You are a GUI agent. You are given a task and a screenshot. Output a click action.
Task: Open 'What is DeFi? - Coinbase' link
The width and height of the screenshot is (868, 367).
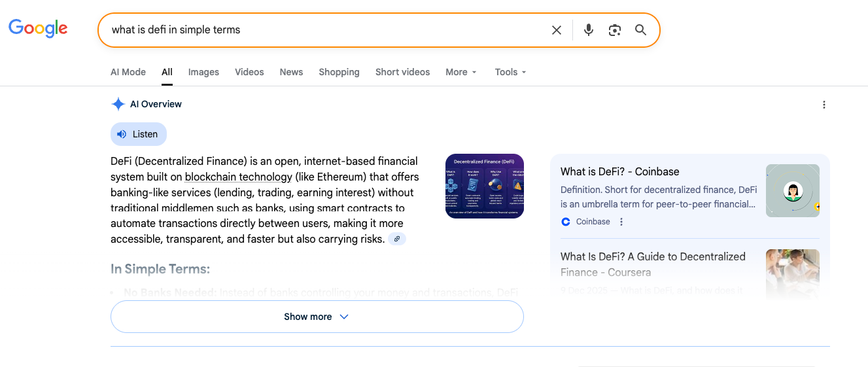(620, 171)
